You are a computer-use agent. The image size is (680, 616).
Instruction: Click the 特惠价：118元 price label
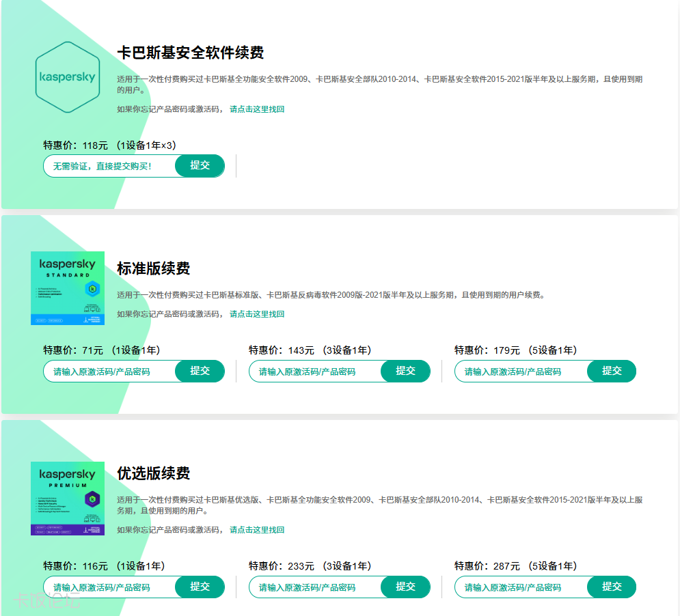75,145
